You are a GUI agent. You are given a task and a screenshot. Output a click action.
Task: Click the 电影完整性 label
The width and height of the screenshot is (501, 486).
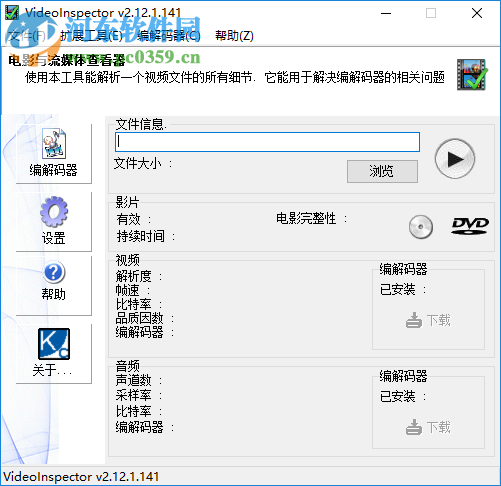pyautogui.click(x=311, y=219)
